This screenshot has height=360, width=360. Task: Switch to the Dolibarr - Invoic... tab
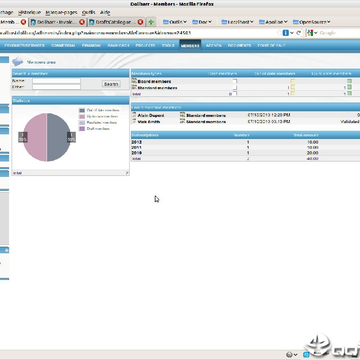[x=57, y=22]
